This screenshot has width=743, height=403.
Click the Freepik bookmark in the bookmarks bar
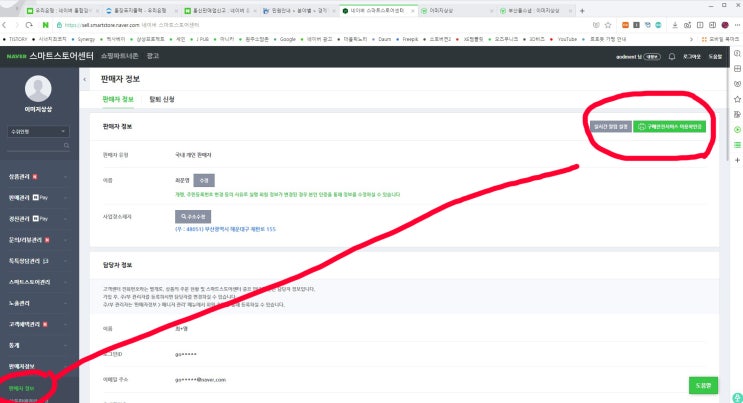[x=410, y=39]
